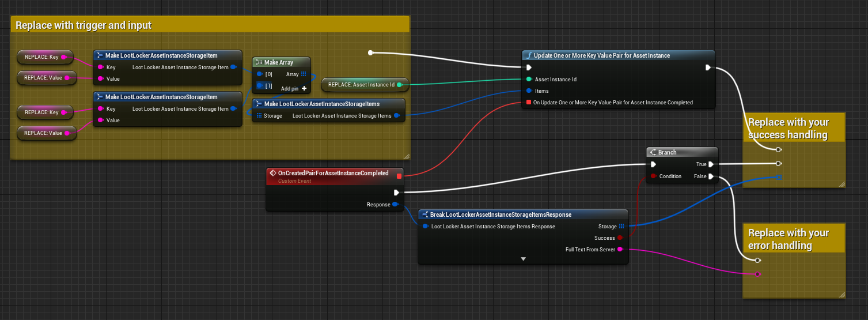Click the execution output pin on Update node
Image resolution: width=868 pixels, height=320 pixels.
click(708, 67)
